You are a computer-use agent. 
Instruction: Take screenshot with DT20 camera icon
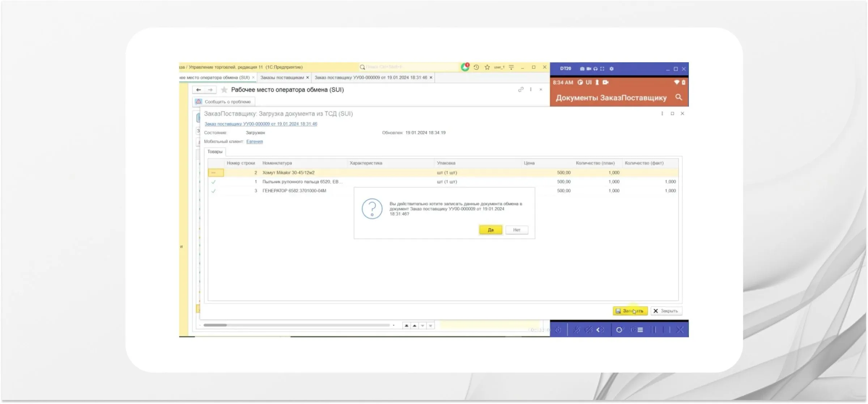click(582, 69)
